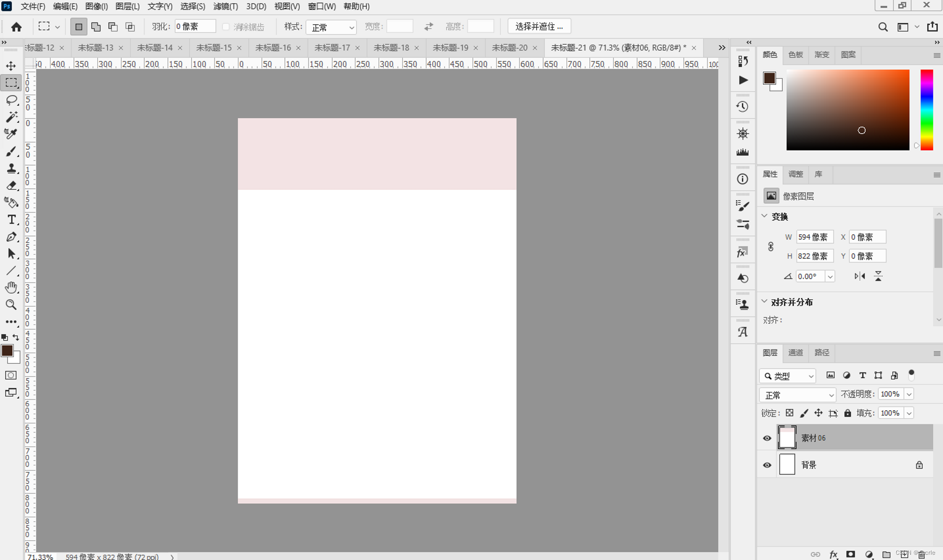The width and height of the screenshot is (943, 560).
Task: Select the Paint Bucket tool
Action: point(11,202)
